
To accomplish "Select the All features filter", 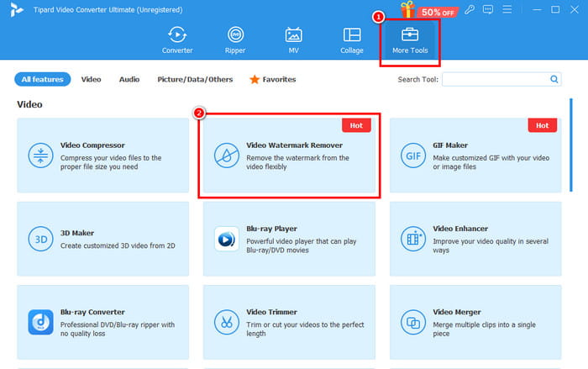I will (42, 79).
